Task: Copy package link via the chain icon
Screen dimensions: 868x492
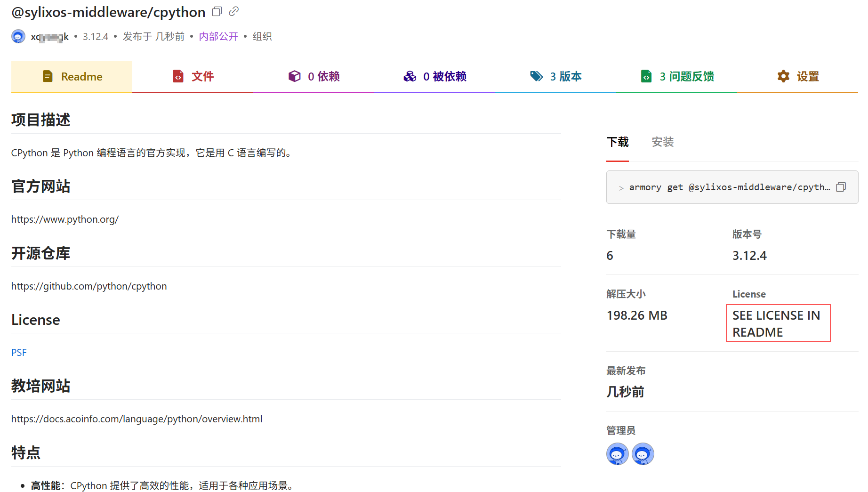Action: pos(233,11)
